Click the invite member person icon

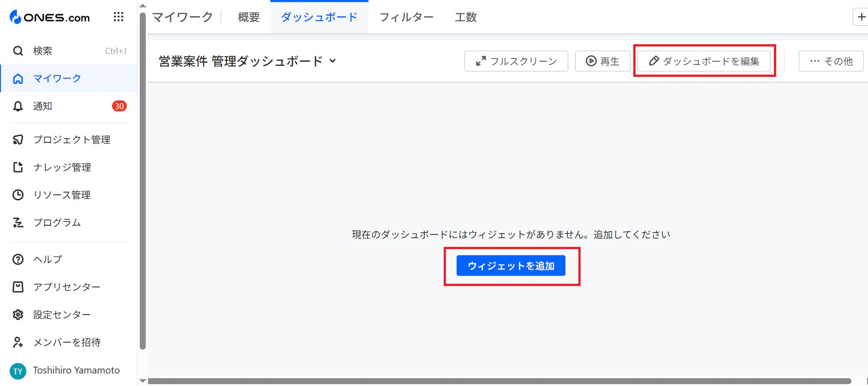pos(18,342)
